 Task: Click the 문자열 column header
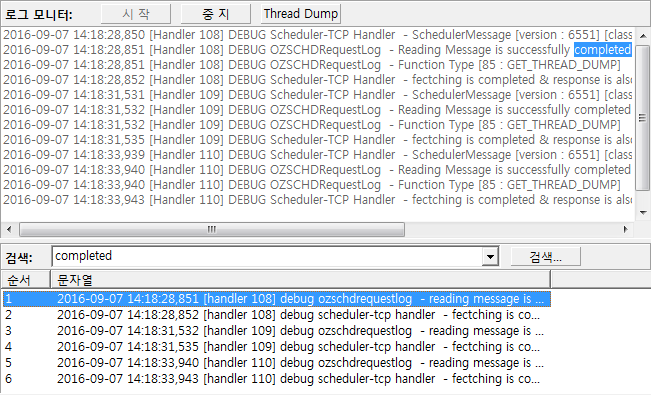coord(301,280)
